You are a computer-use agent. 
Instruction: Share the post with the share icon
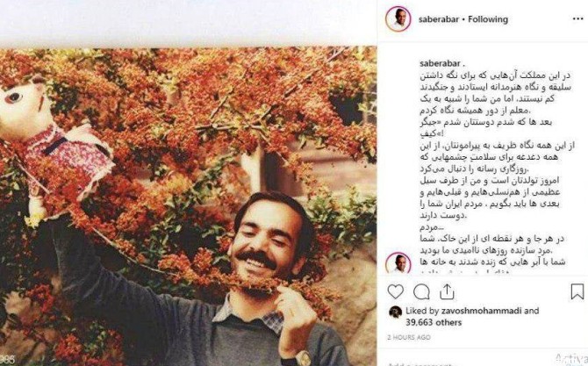(x=447, y=291)
